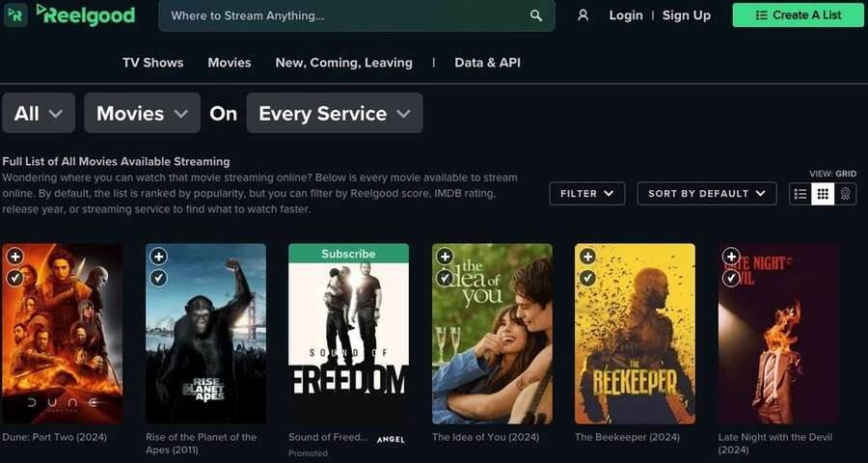This screenshot has width=868, height=463.
Task: Select the grid view icon
Action: pyautogui.click(x=823, y=194)
